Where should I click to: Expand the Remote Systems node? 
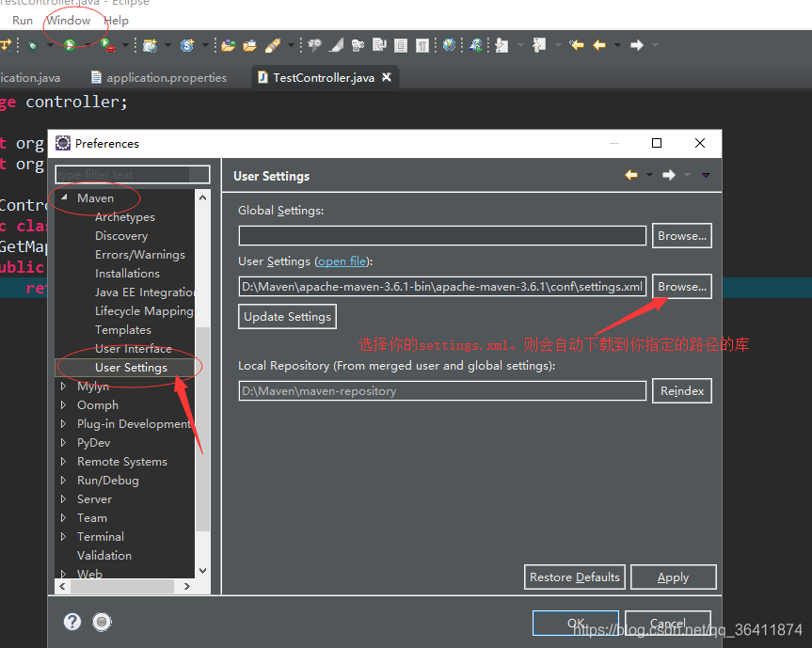pos(63,461)
